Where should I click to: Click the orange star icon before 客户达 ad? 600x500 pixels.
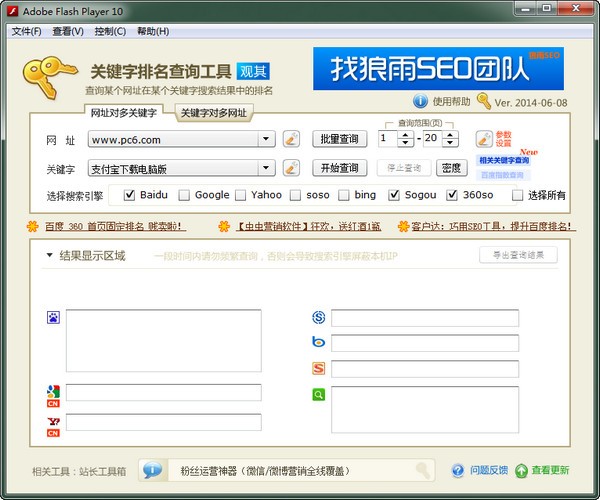click(x=403, y=226)
